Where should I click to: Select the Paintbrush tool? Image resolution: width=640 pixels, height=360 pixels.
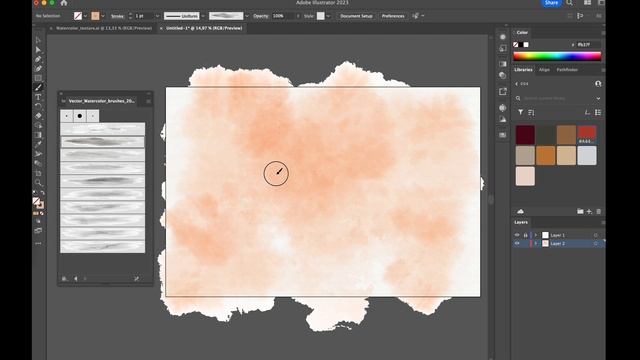38,87
